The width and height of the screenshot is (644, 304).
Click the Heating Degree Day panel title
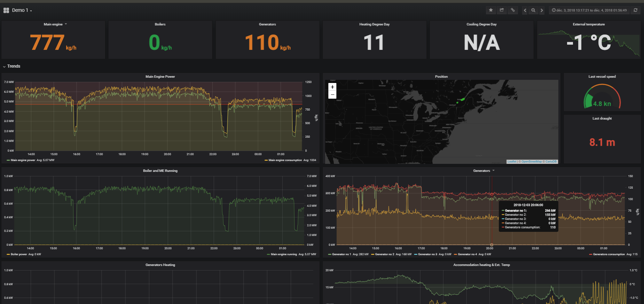point(375,24)
